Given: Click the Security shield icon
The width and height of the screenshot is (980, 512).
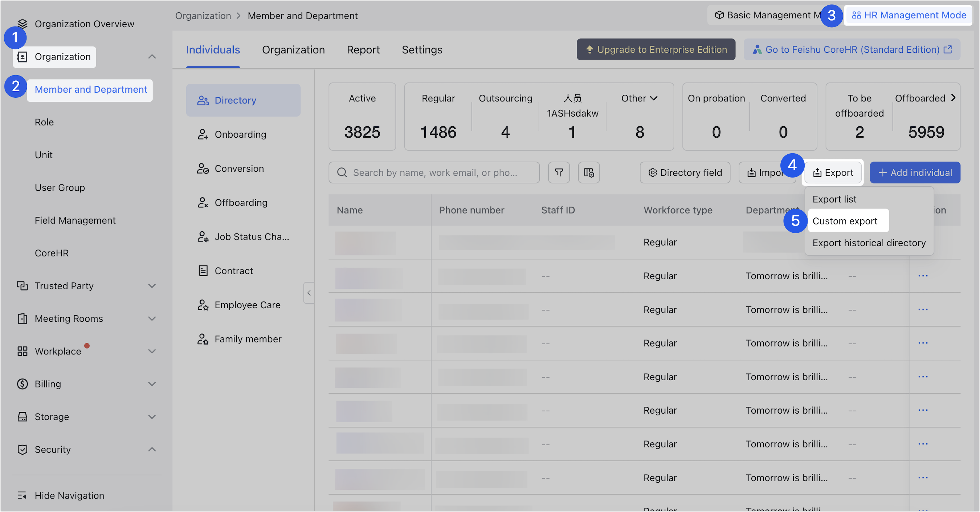Looking at the screenshot, I should (x=23, y=449).
